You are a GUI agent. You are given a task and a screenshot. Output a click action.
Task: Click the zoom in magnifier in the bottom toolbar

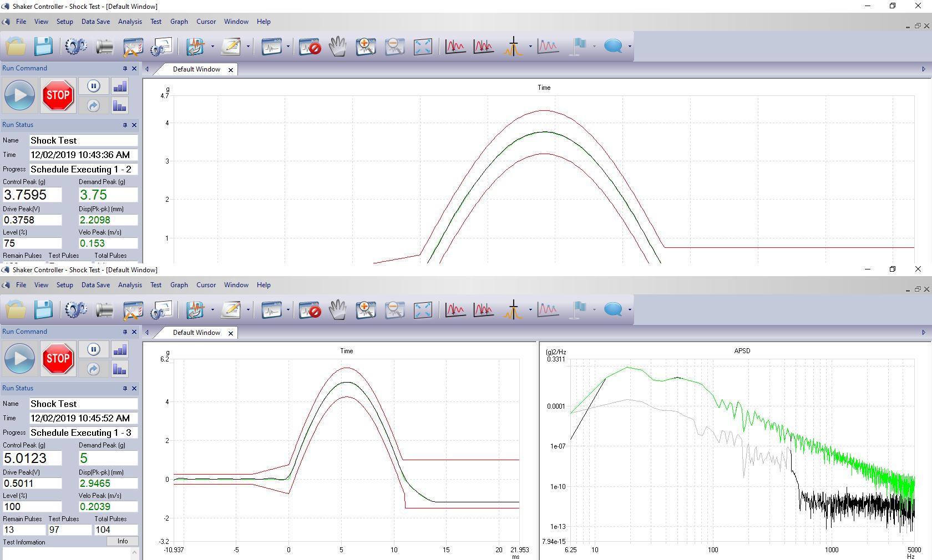pos(366,310)
